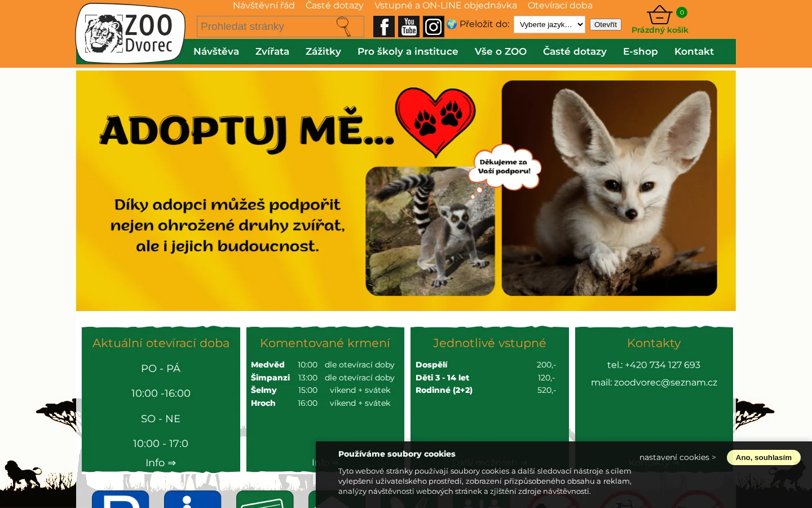Screen dimensions: 812x508
Task: Open the YouTube channel icon
Action: (409, 27)
